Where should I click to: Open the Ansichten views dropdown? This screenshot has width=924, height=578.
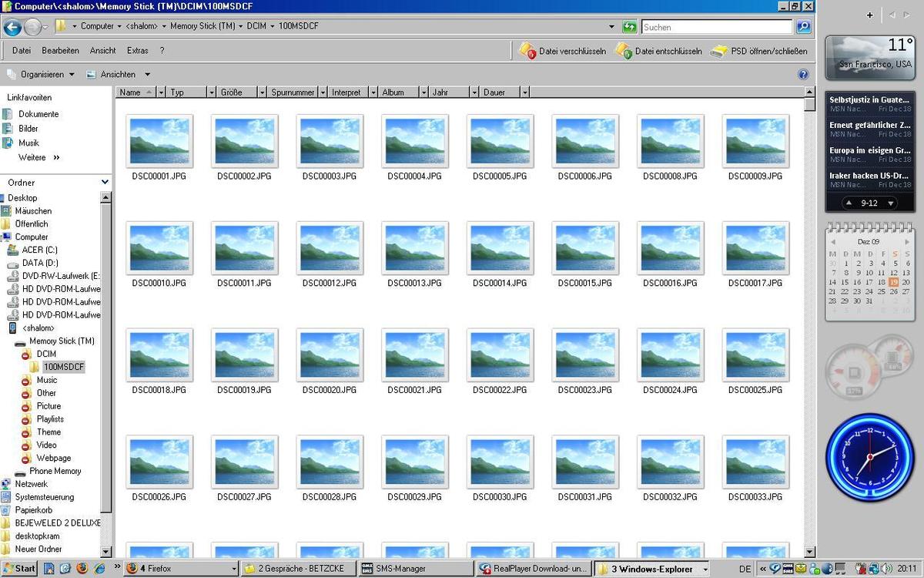coord(118,75)
